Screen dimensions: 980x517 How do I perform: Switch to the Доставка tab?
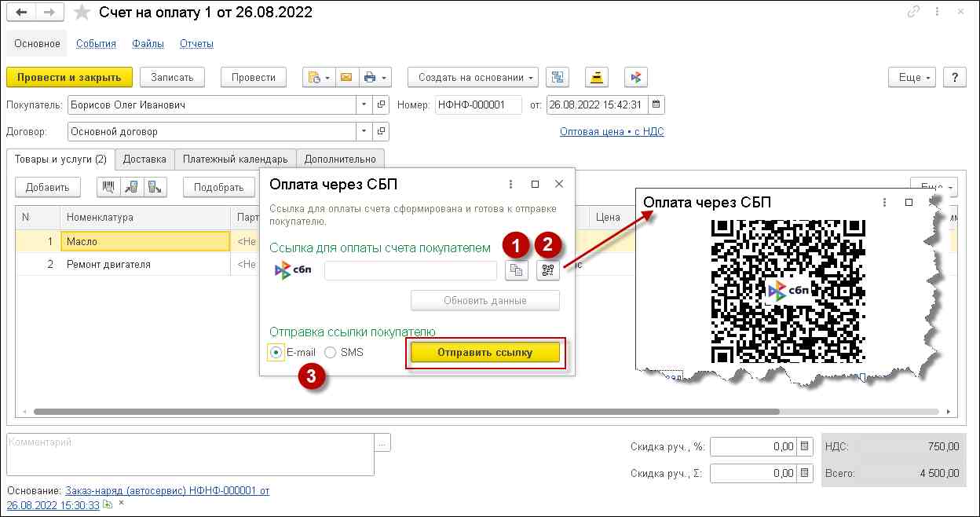tap(144, 159)
